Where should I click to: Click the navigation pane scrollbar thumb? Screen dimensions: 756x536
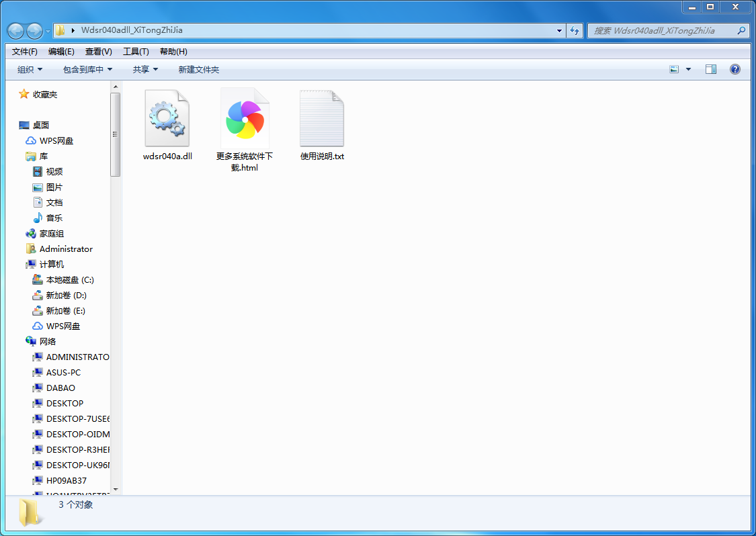click(x=115, y=134)
